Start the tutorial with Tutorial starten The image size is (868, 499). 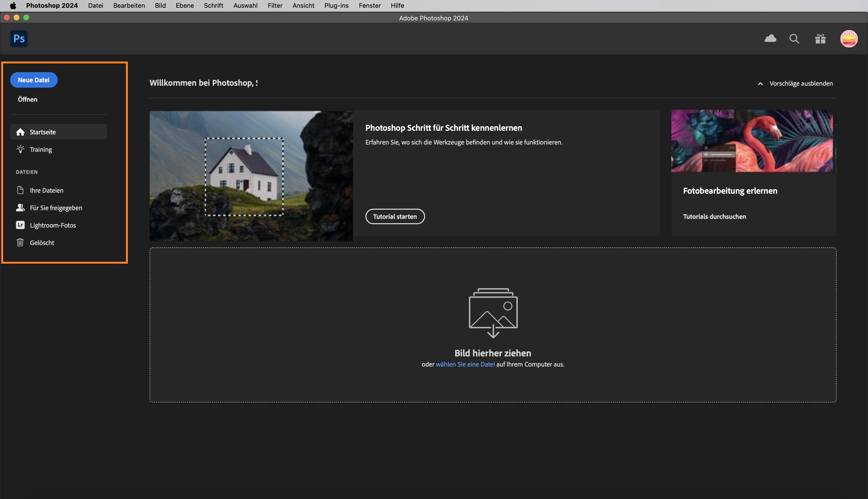(395, 216)
